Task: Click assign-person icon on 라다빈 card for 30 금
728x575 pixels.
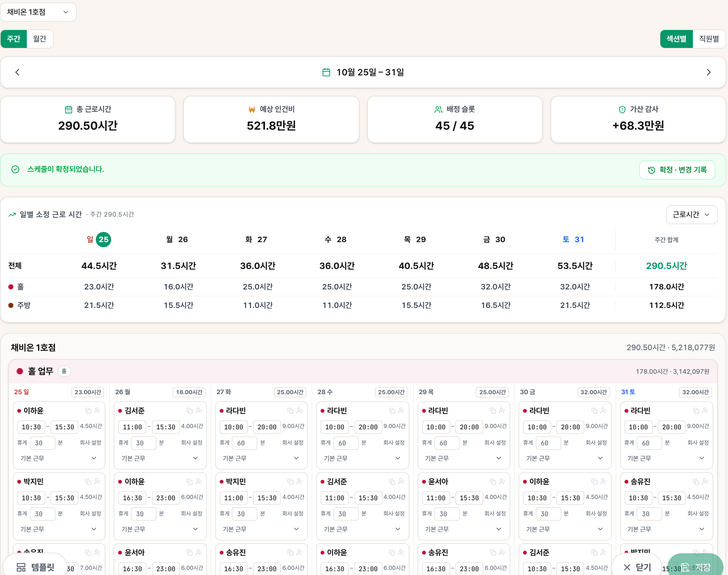Action: tap(603, 411)
